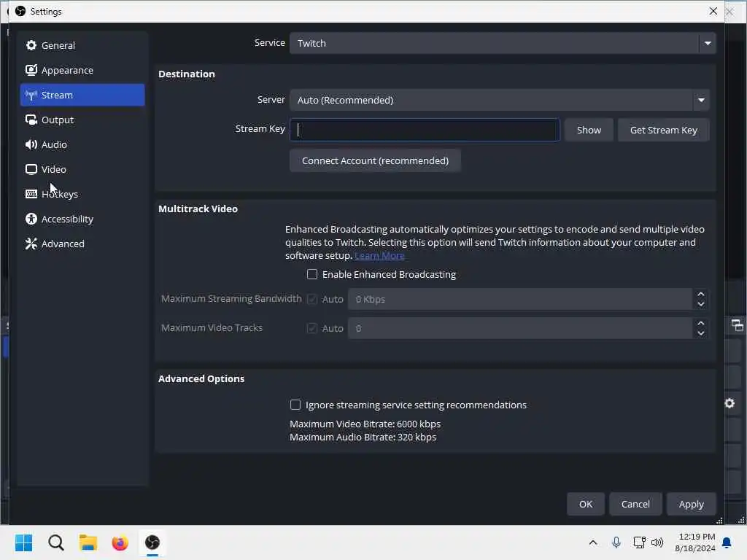Open notifications bell in taskbar

coord(727,542)
